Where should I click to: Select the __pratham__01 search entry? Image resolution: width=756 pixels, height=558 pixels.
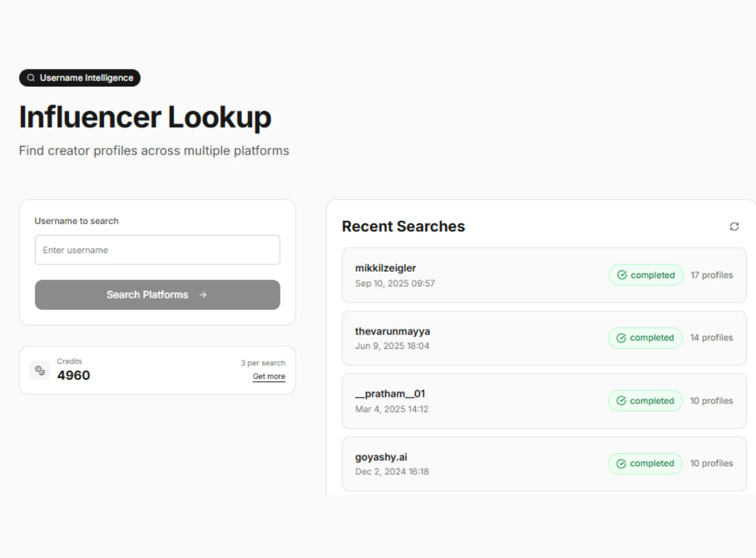[390, 394]
